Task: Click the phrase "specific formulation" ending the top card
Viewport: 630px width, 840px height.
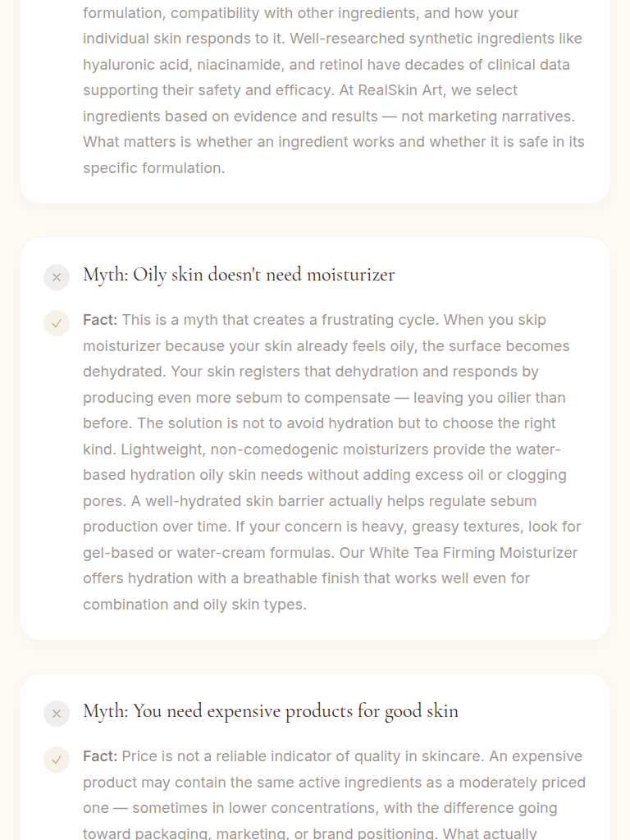Action: (153, 168)
